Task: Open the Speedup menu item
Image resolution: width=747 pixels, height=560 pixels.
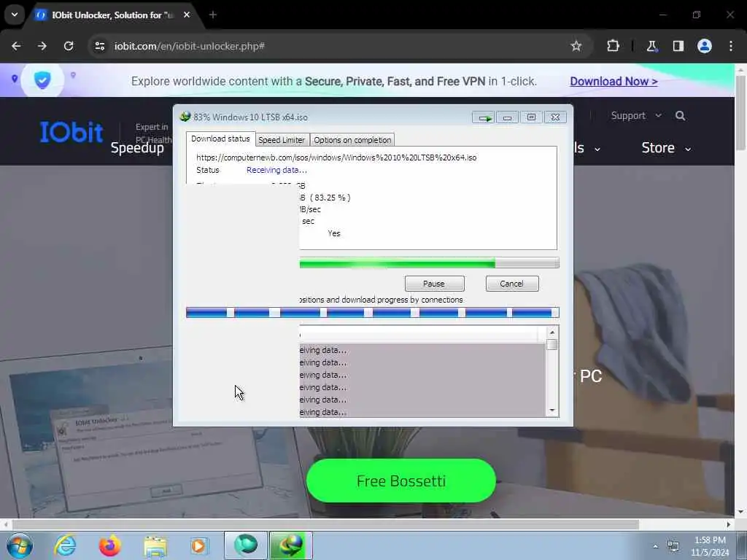Action: 138,148
